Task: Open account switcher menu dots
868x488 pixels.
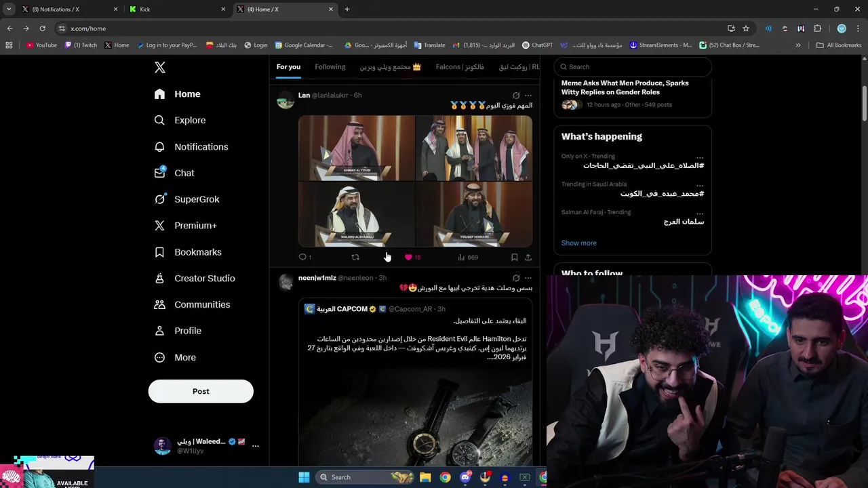Action: click(x=256, y=446)
